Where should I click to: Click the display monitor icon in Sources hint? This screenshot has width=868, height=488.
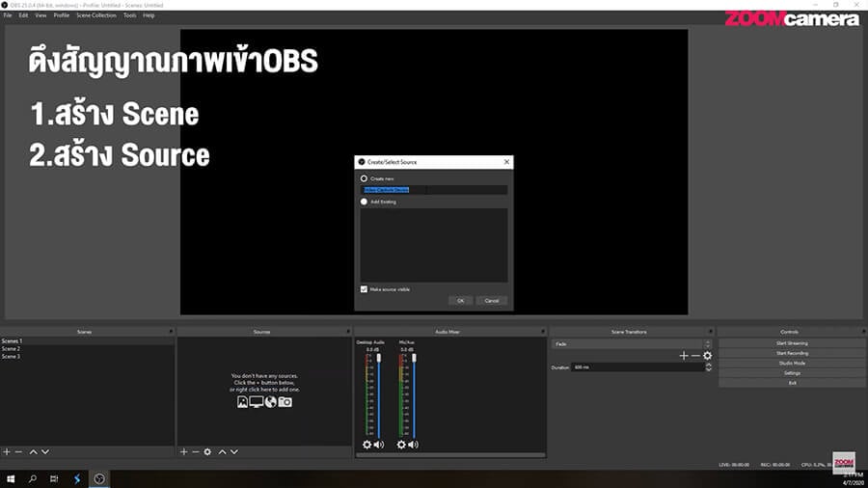257,402
